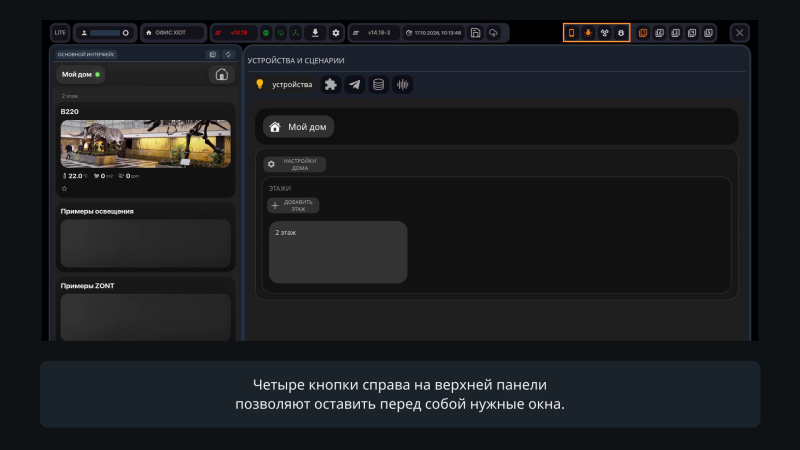
Task: Click the ЭТАЖИ section heading
Action: point(280,189)
